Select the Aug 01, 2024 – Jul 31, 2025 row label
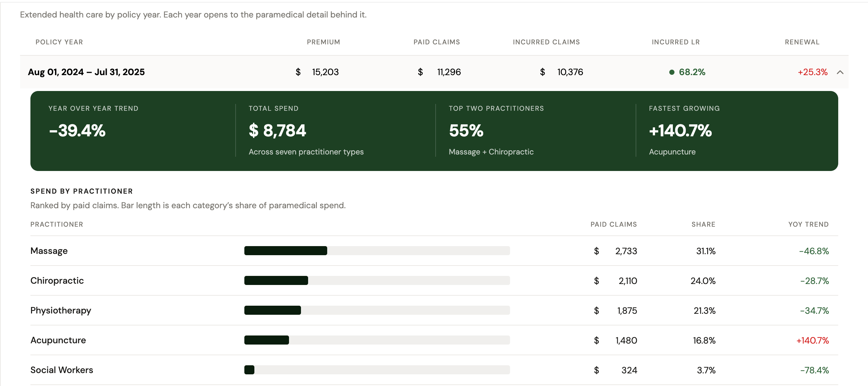The width and height of the screenshot is (868, 386). click(86, 72)
